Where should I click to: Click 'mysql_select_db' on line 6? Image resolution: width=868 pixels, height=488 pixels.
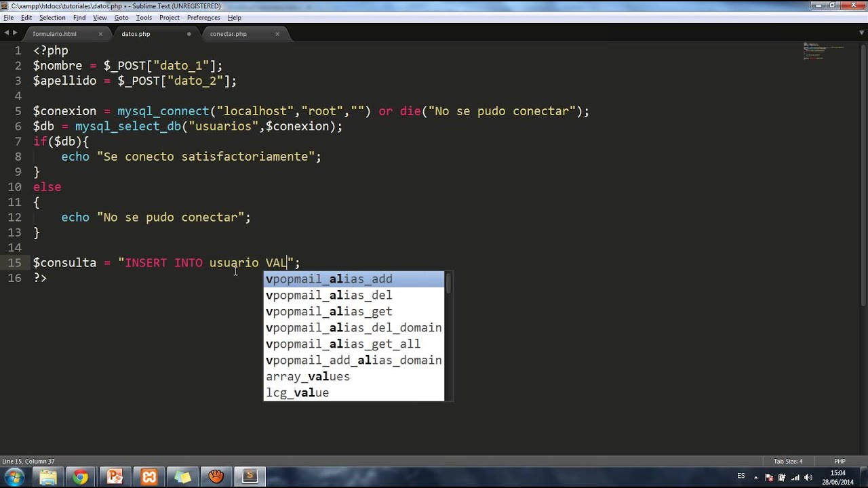pos(128,126)
